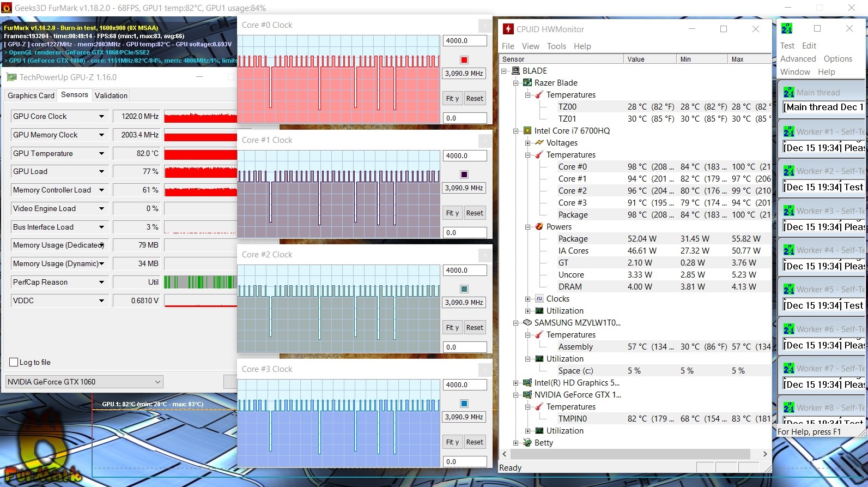Click the thermometer icon under Razer Blade
The height and width of the screenshot is (487, 868).
(539, 95)
